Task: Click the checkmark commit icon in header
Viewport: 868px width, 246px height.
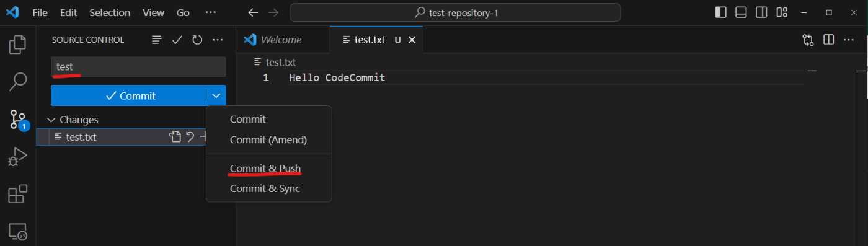Action: coord(177,40)
